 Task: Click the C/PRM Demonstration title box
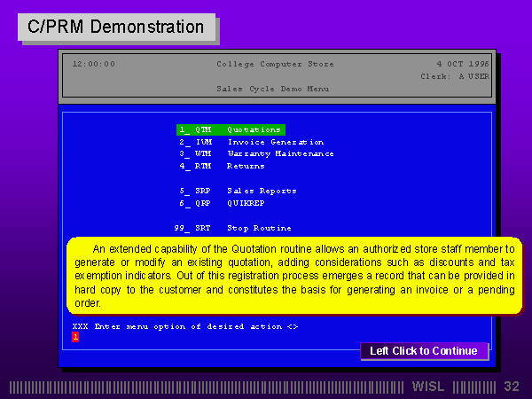pyautogui.click(x=116, y=27)
